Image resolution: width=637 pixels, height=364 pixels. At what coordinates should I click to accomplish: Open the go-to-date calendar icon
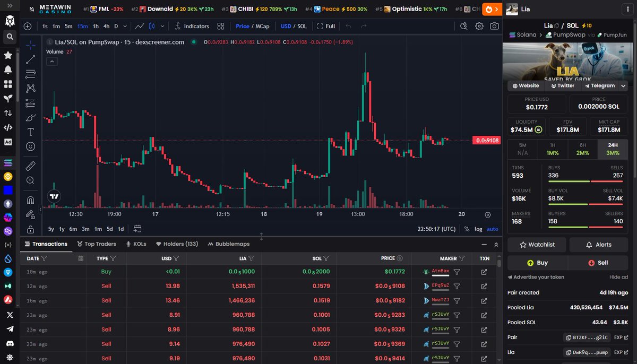pyautogui.click(x=137, y=229)
